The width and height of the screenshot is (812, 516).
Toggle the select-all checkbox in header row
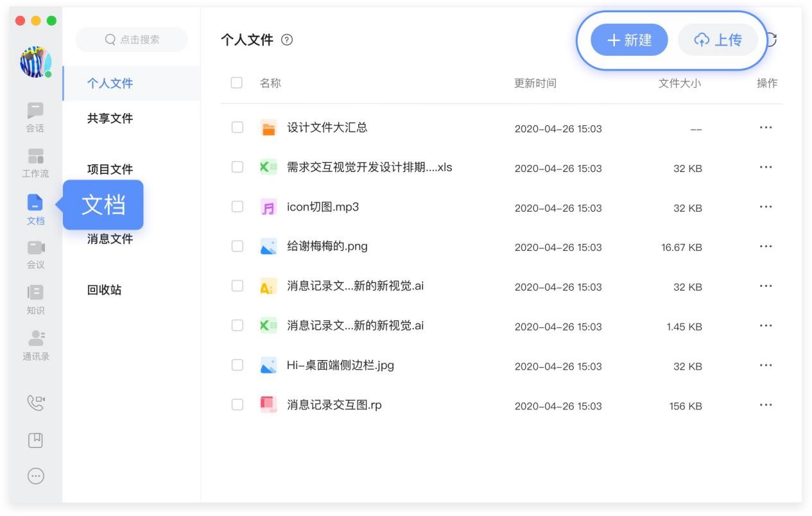tap(237, 83)
